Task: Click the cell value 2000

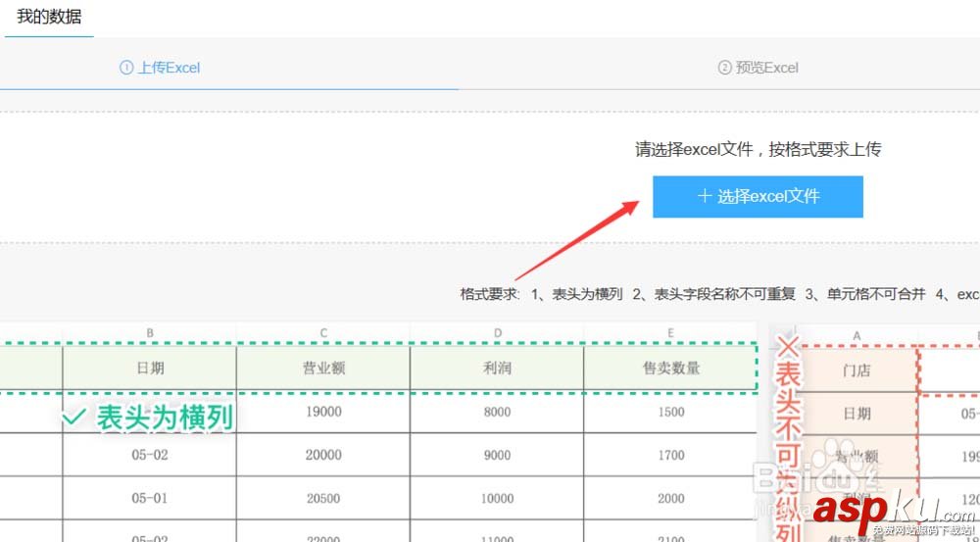Action: [670, 498]
